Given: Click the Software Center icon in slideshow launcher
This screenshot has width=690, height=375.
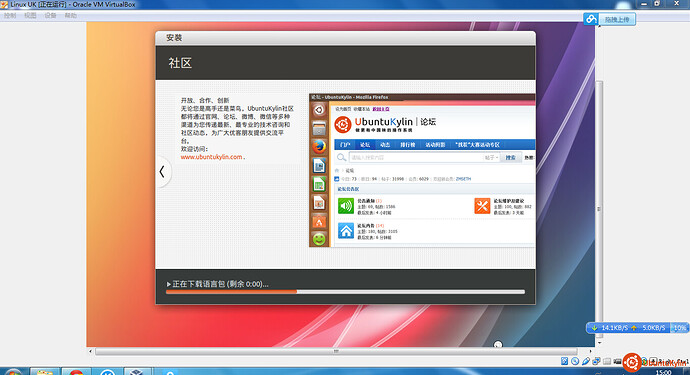Looking at the screenshot, I should (319, 221).
